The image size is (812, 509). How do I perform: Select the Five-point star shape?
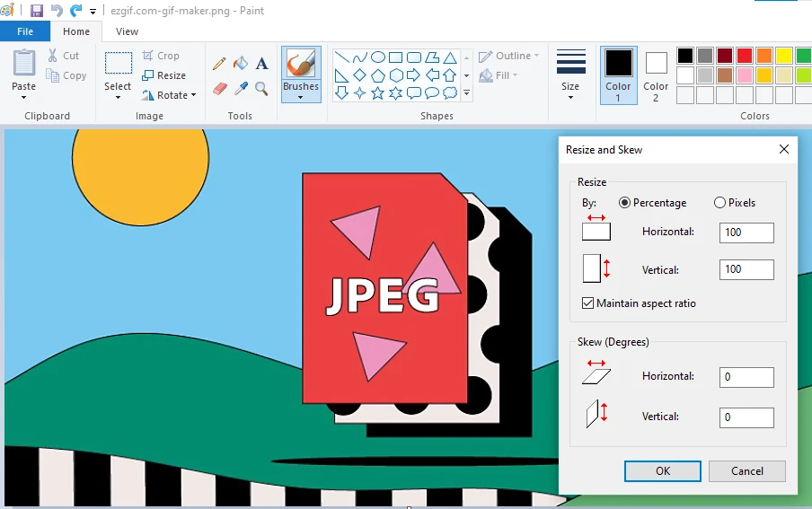[378, 93]
